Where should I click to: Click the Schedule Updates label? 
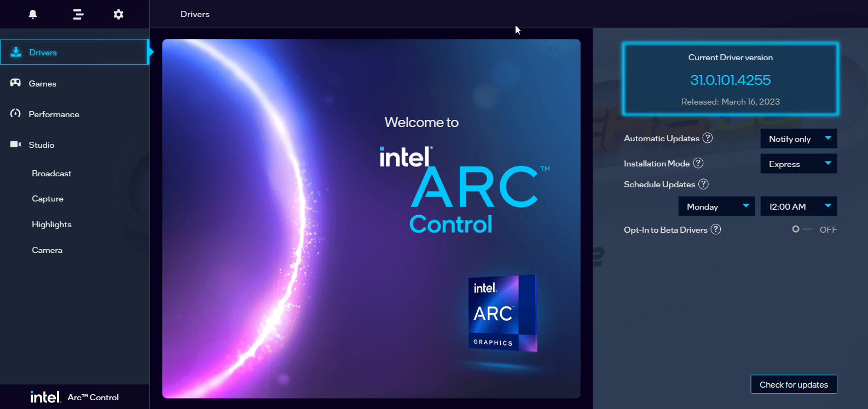(x=659, y=185)
